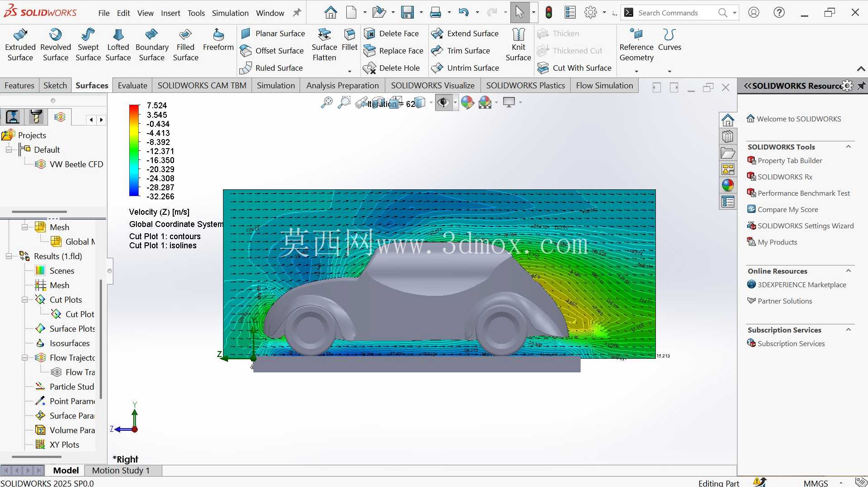Choose the Fillet tool
Image resolution: width=868 pixels, height=487 pixels.
click(x=349, y=40)
